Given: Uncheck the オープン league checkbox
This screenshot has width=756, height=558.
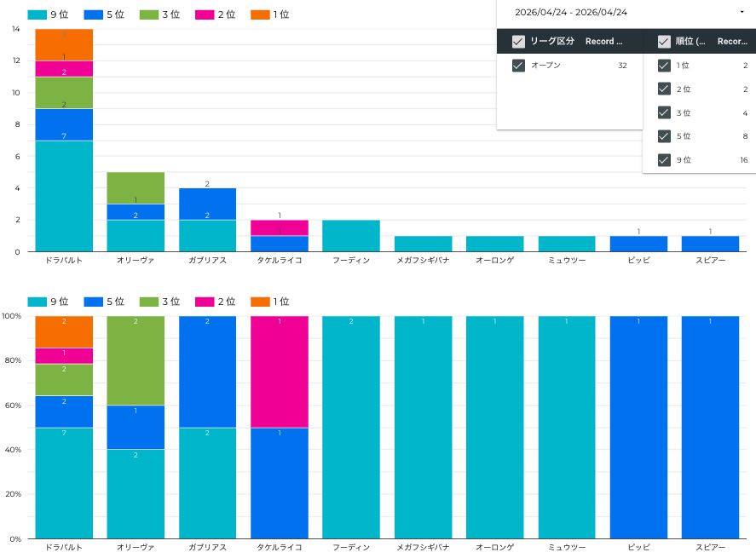Looking at the screenshot, I should coord(518,66).
